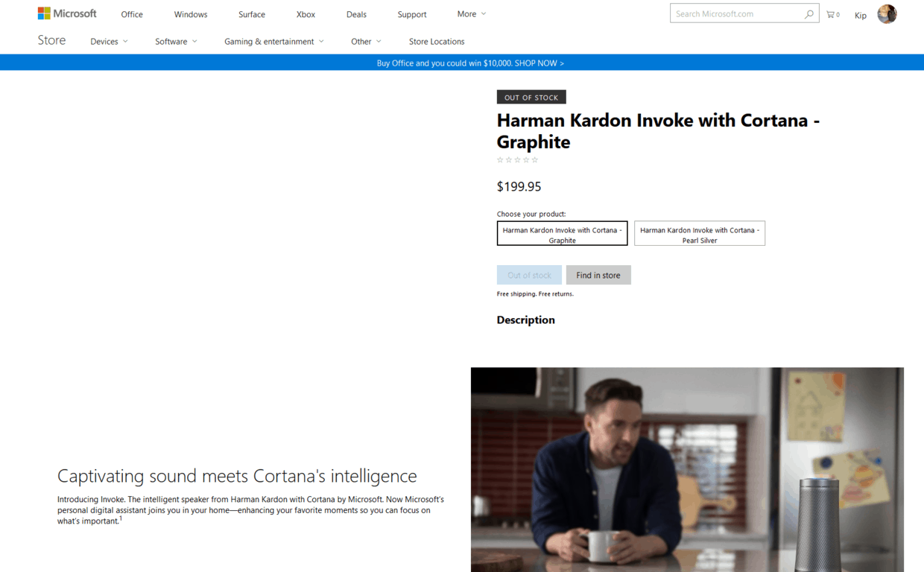924x572 pixels.
Task: Open the user profile avatar
Action: [887, 13]
